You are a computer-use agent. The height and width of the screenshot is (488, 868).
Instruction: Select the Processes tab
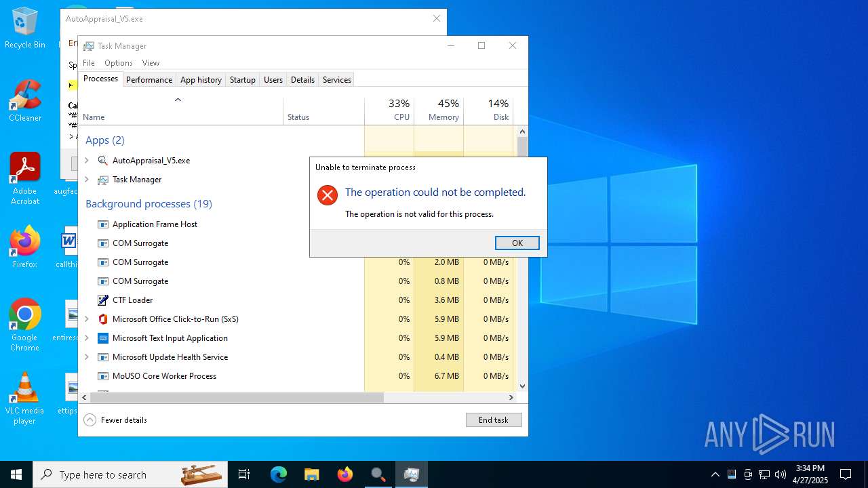coord(100,79)
